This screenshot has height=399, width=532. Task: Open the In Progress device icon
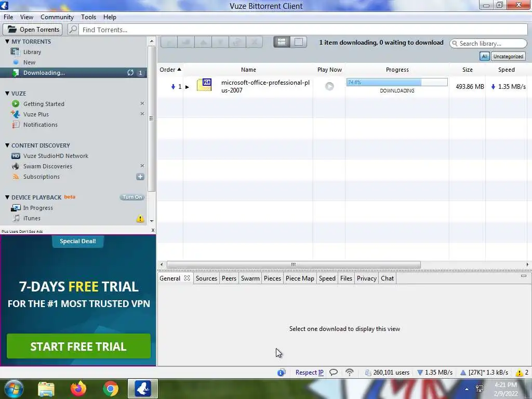tap(16, 208)
